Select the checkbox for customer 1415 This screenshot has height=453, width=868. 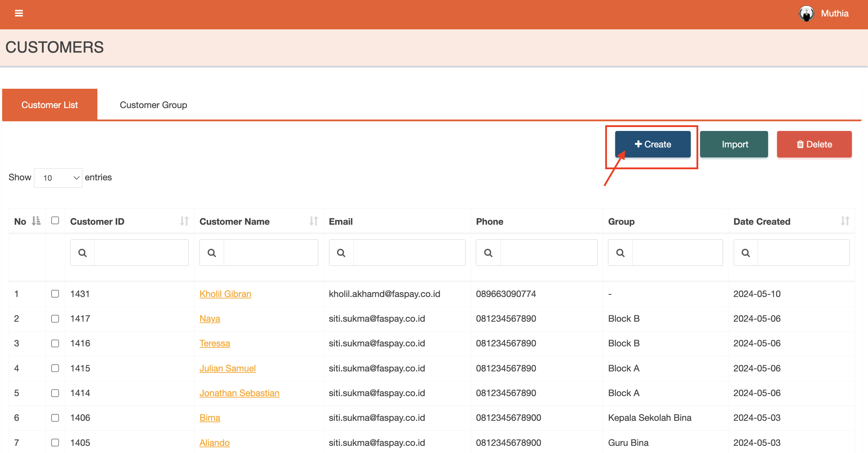tap(55, 368)
